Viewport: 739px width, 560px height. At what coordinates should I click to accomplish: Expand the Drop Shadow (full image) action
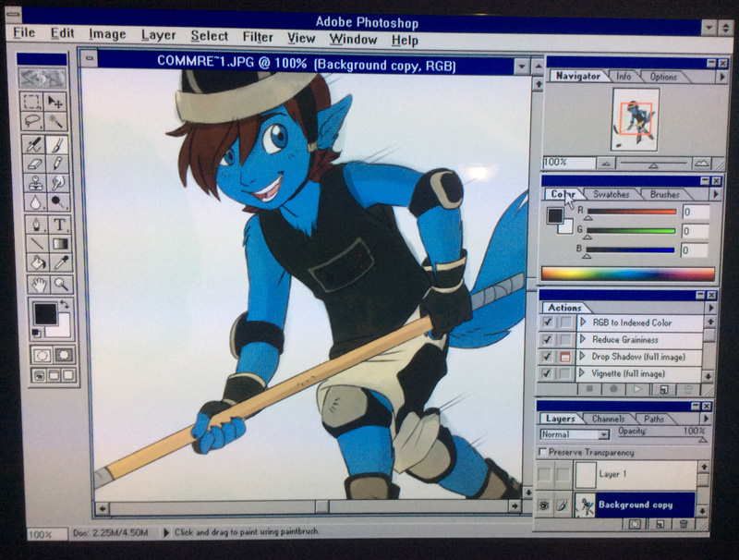click(x=583, y=357)
